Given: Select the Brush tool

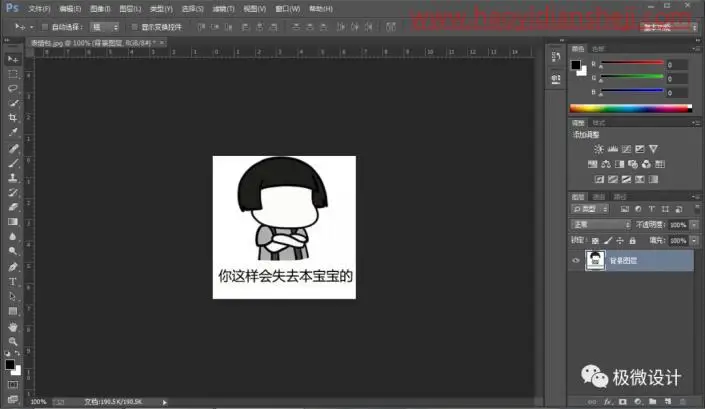Looking at the screenshot, I should tap(13, 163).
